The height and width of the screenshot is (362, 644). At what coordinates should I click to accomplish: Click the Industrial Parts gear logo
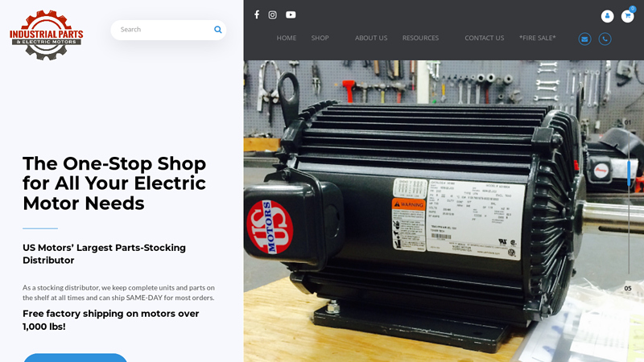47,35
